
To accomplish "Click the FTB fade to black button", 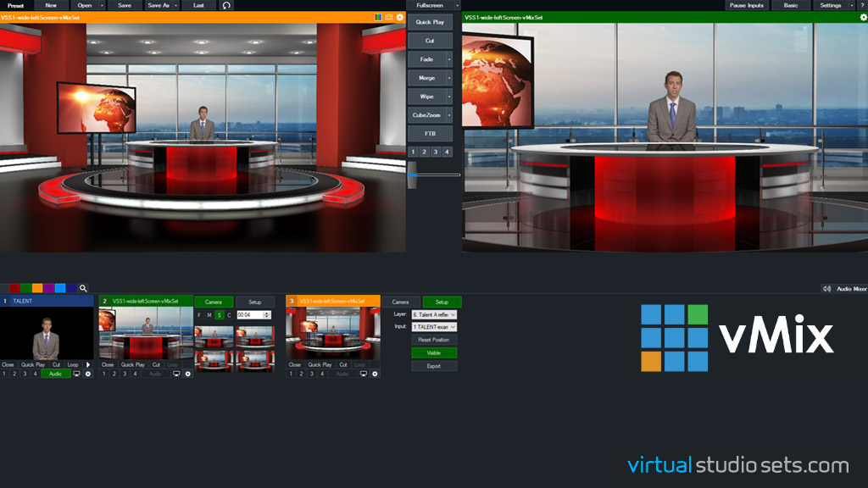I will click(430, 133).
